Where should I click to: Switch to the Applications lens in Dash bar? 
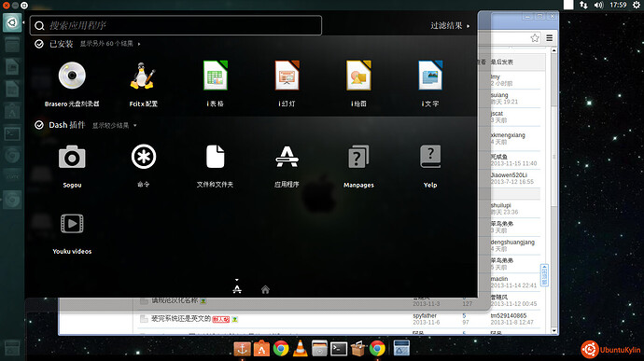[x=237, y=289]
